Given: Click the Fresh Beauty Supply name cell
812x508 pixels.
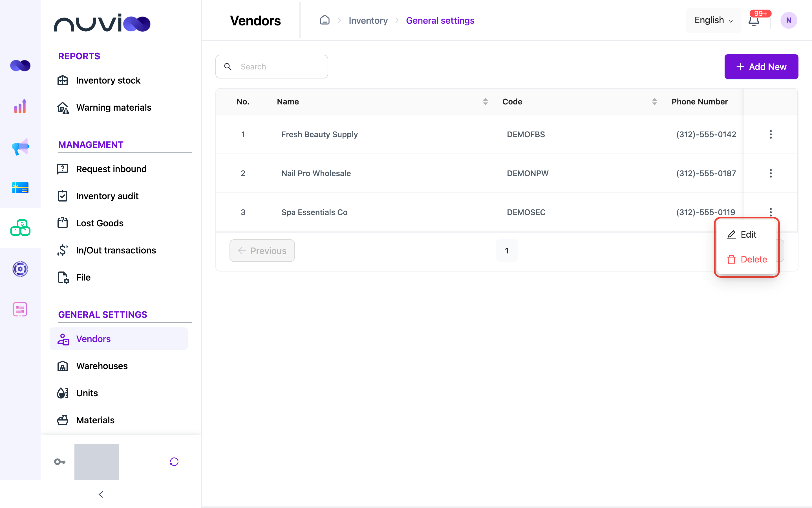Looking at the screenshot, I should [x=319, y=134].
